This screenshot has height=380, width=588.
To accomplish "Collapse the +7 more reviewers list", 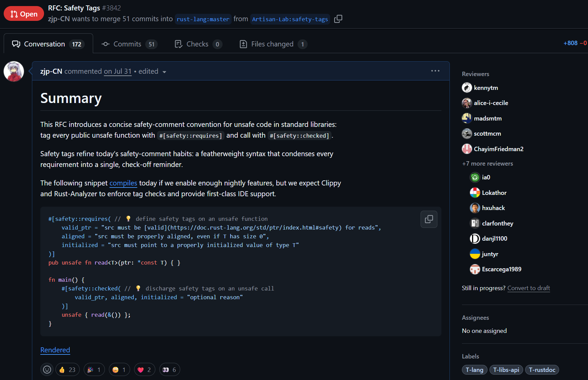I will [487, 164].
